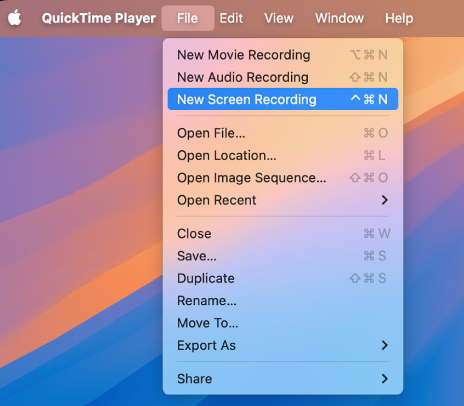Choose New Movie Recording
The image size is (464, 406).
coord(283,55)
